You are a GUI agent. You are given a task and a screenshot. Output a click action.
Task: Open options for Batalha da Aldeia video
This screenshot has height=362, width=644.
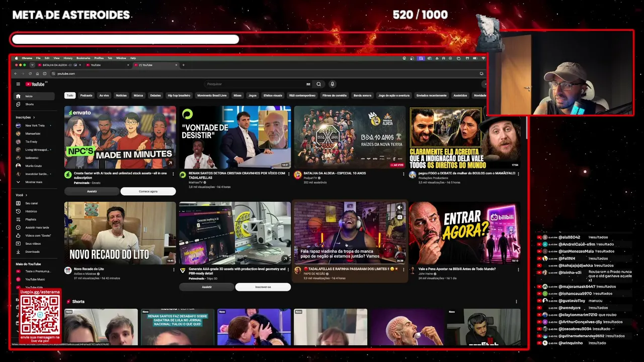coord(404,173)
